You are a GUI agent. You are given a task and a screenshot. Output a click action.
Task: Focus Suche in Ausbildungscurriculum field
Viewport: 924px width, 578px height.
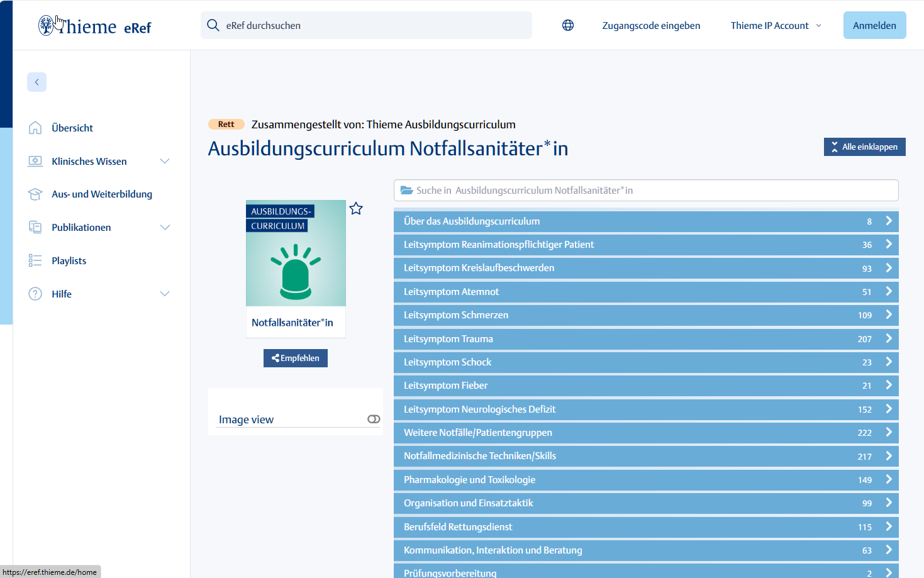[646, 190]
